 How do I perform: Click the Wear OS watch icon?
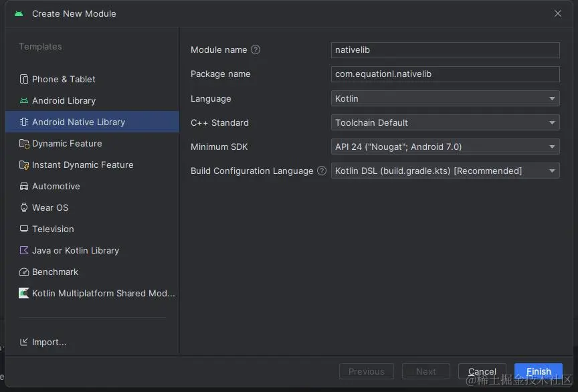(x=24, y=207)
